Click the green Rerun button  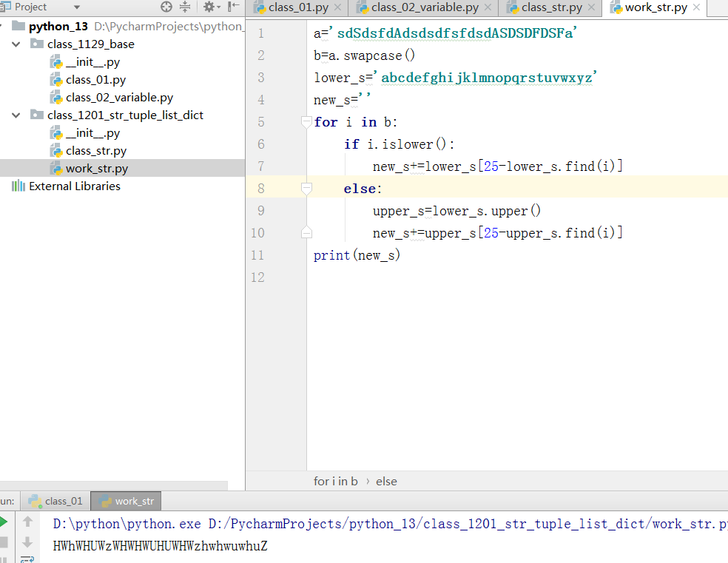click(4, 522)
